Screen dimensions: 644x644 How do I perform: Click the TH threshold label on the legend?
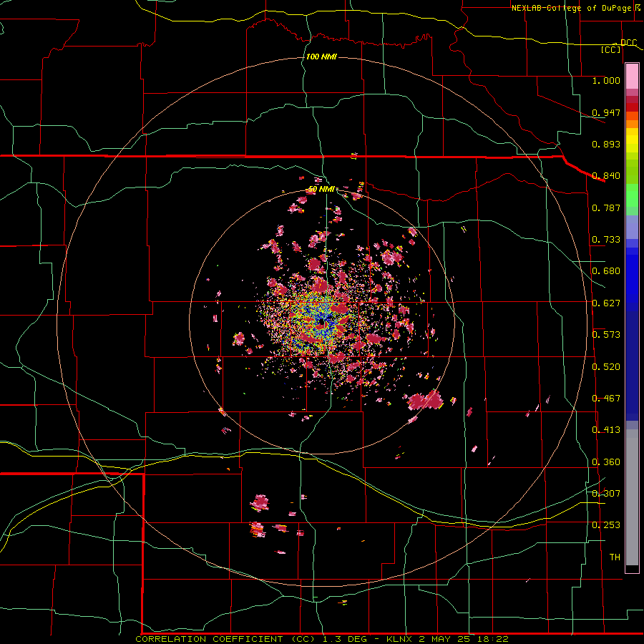point(615,557)
